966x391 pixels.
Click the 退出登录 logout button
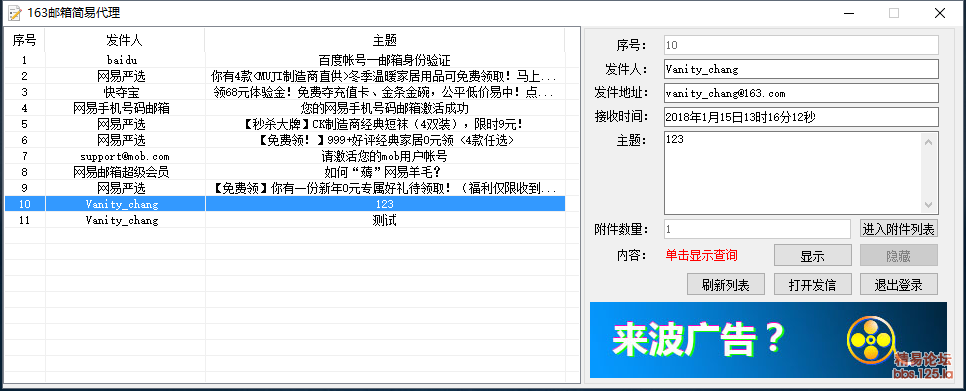point(899,284)
